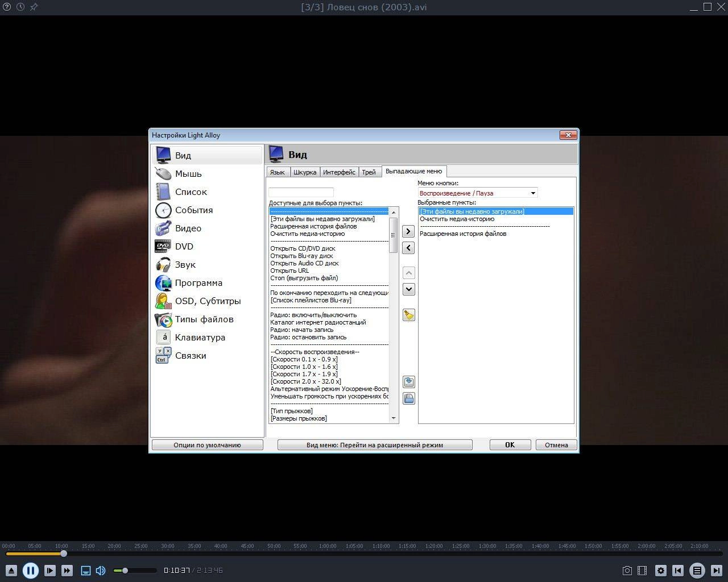Click the clock icon in title bar
The width and height of the screenshot is (728, 582).
20,7
